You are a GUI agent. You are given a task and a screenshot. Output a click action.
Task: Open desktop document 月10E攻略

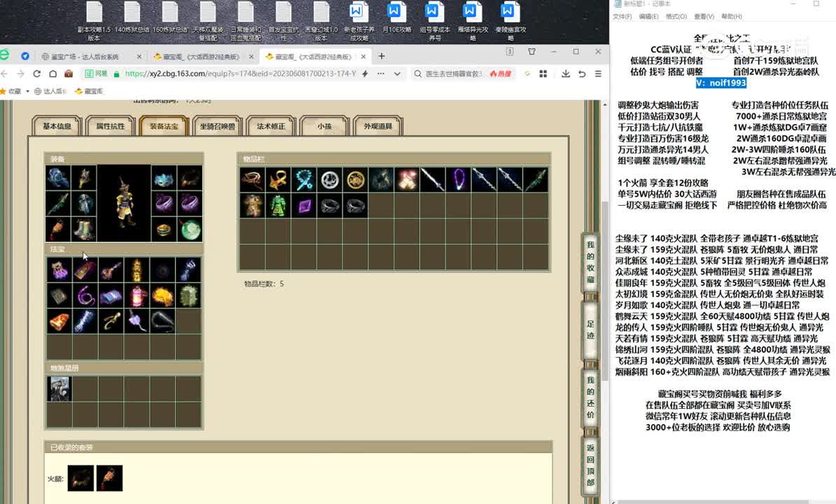click(x=397, y=18)
